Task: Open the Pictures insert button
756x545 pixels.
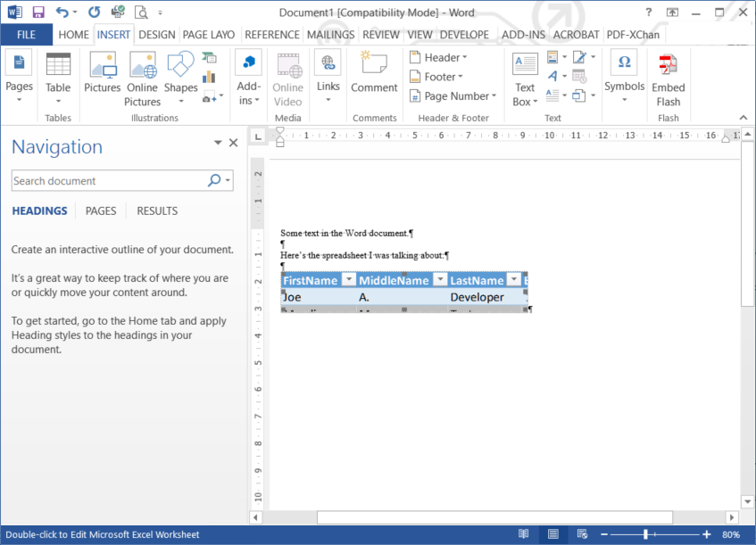Action: click(x=103, y=73)
